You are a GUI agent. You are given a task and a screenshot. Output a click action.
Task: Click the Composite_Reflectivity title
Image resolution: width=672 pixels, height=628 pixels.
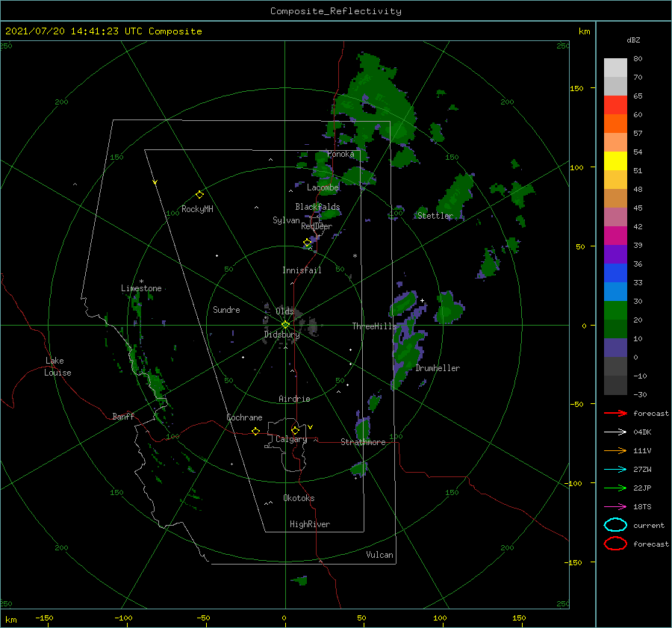pyautogui.click(x=336, y=11)
